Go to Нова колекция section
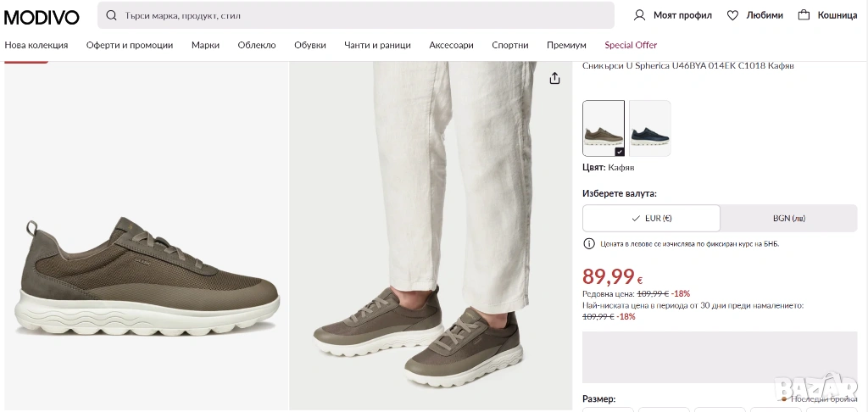Viewport: 868px width, 412px height. tap(36, 46)
